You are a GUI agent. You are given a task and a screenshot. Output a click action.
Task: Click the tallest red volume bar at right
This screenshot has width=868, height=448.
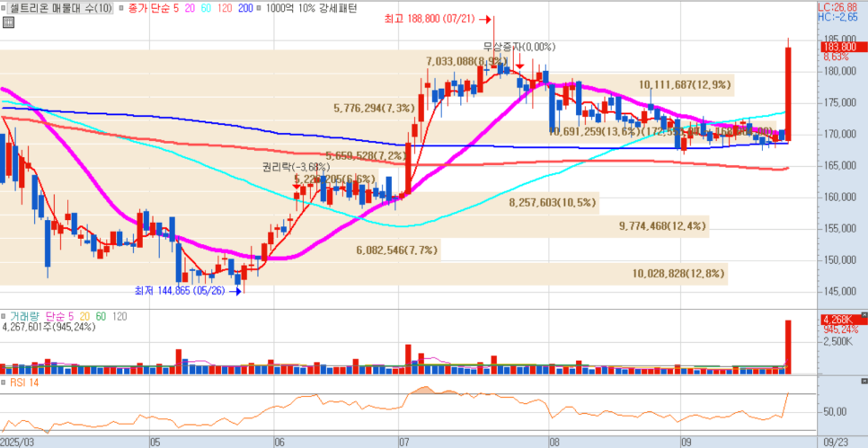(x=788, y=347)
